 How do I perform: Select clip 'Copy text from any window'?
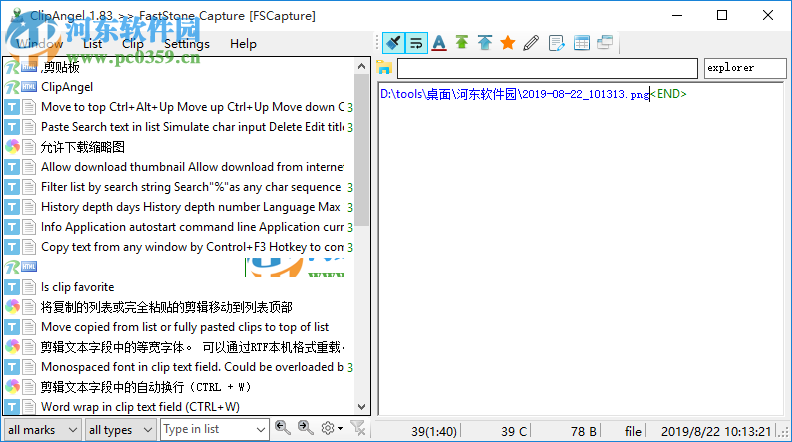179,247
